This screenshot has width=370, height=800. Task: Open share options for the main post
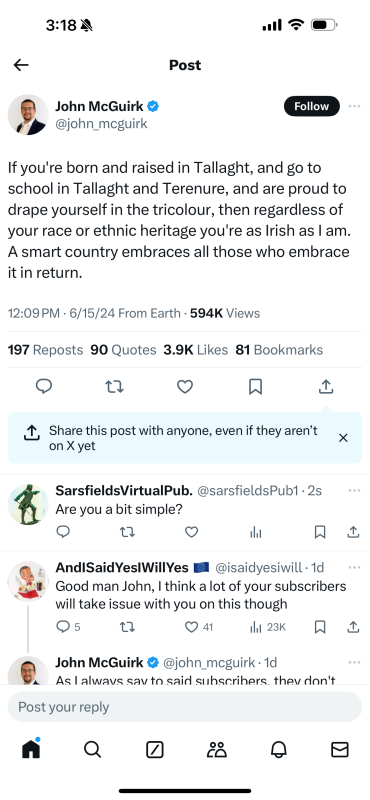click(x=326, y=387)
